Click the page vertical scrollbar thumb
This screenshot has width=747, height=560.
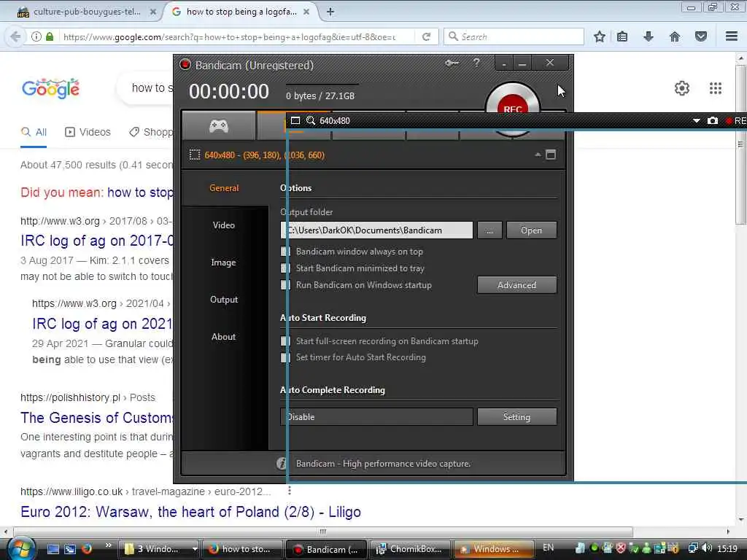coord(741,144)
